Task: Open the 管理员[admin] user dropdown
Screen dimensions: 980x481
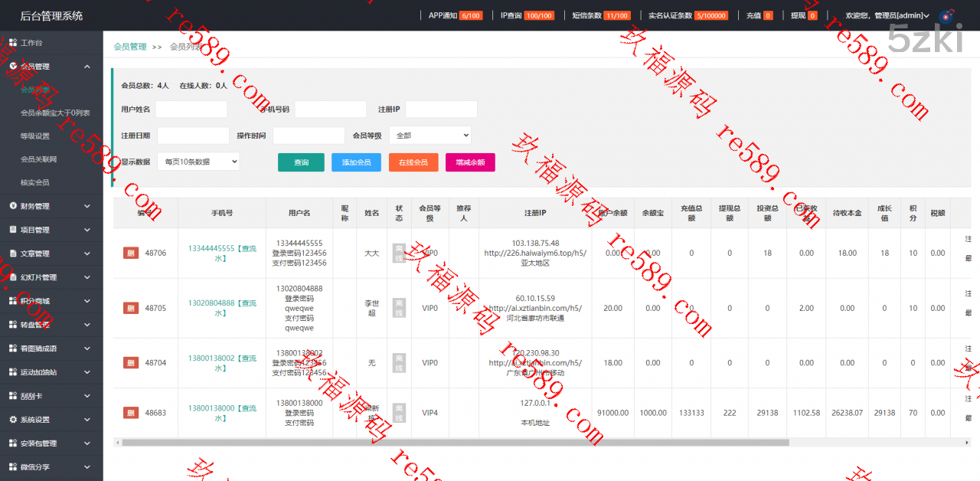Action: click(887, 15)
